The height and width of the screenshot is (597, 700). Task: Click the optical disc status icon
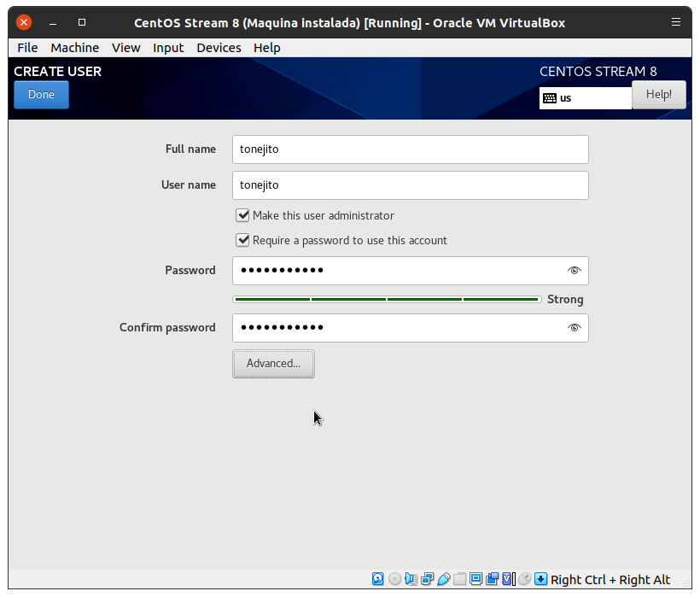[x=394, y=579]
